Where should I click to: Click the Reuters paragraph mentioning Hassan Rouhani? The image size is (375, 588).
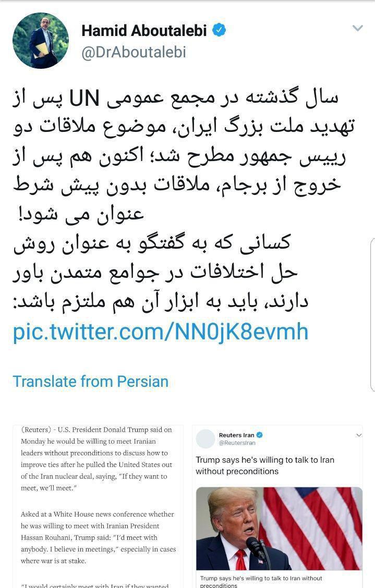[x=99, y=537]
